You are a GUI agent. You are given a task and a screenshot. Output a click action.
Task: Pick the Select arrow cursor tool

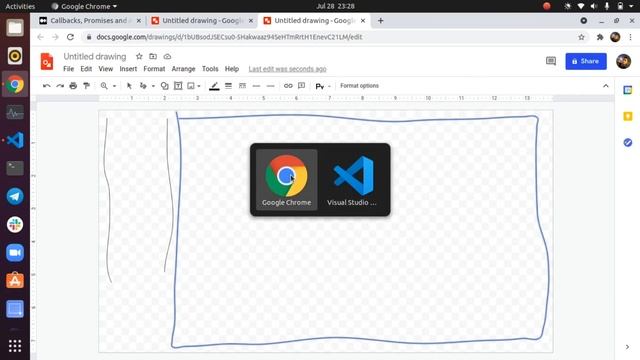[x=129, y=86]
